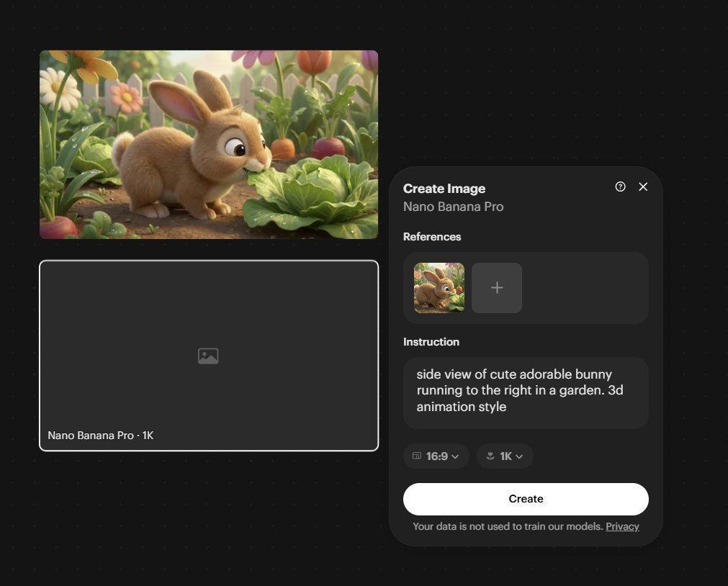Select the bunny reference thumbnail
728x586 pixels.
(x=439, y=288)
